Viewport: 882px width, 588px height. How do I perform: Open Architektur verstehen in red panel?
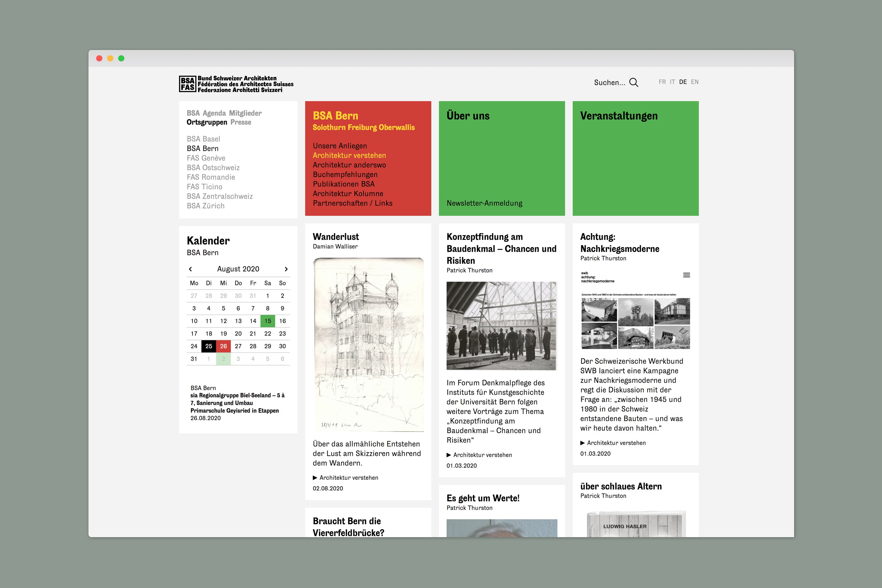(x=349, y=155)
